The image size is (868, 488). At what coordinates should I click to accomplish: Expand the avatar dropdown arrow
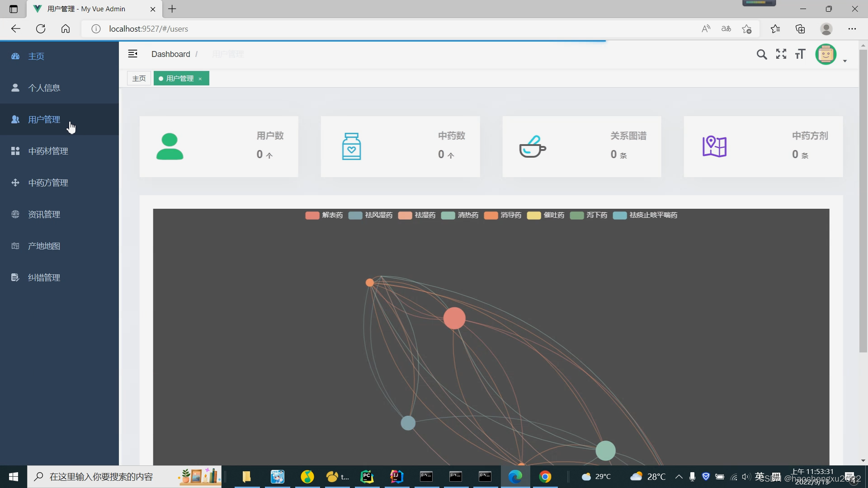(x=844, y=61)
